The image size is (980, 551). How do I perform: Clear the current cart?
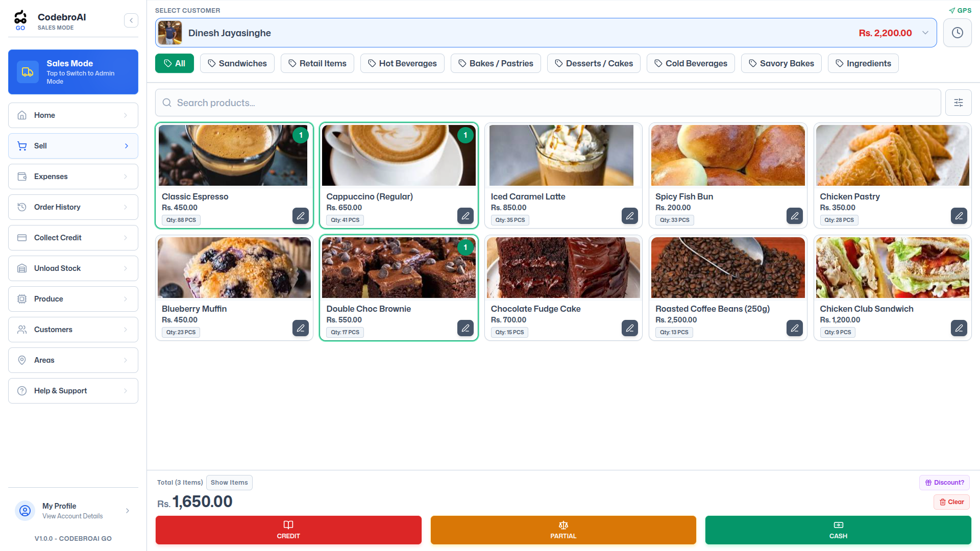click(x=951, y=502)
